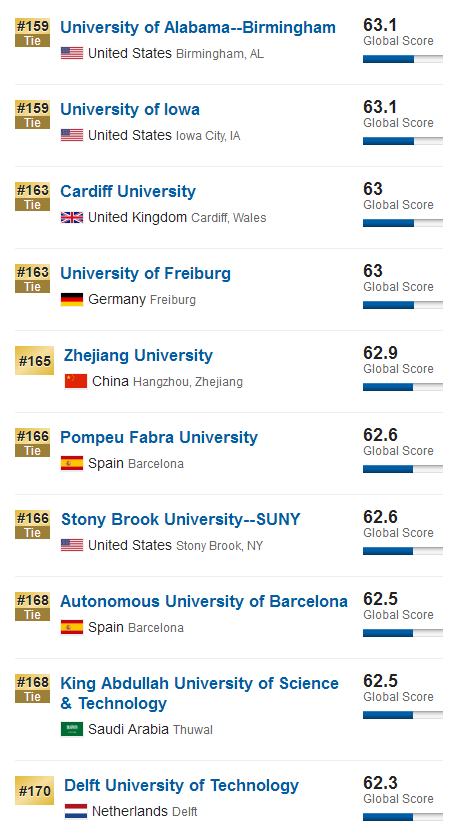Click the United Kingdom flag under Cardiff University
This screenshot has width=456, height=836.
tap(72, 218)
